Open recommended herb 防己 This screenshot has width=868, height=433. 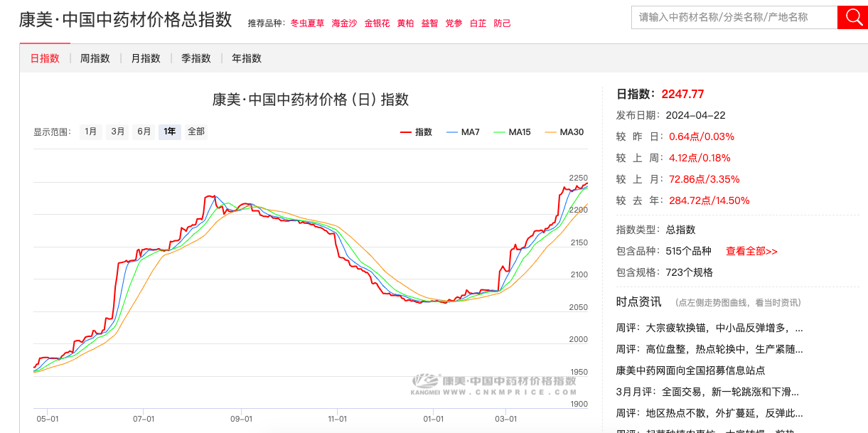tap(502, 23)
